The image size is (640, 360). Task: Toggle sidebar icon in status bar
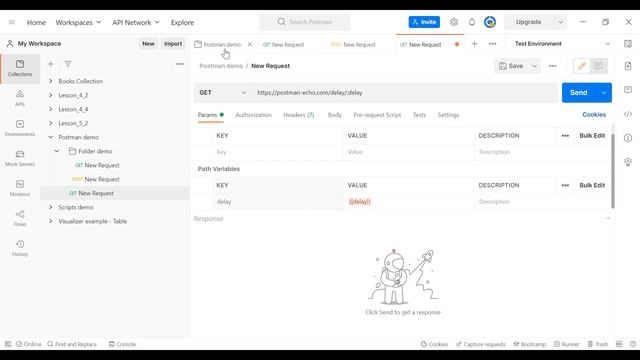(x=8, y=344)
